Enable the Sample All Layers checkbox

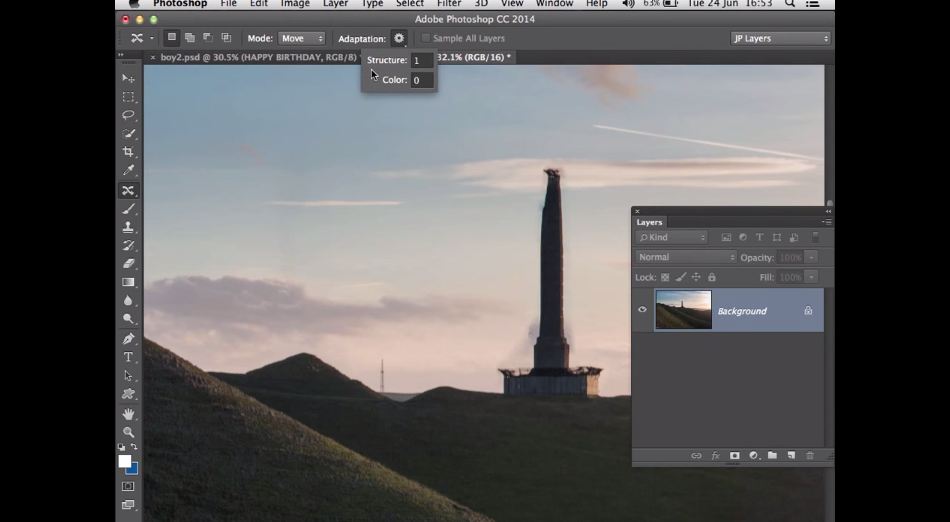pos(426,39)
